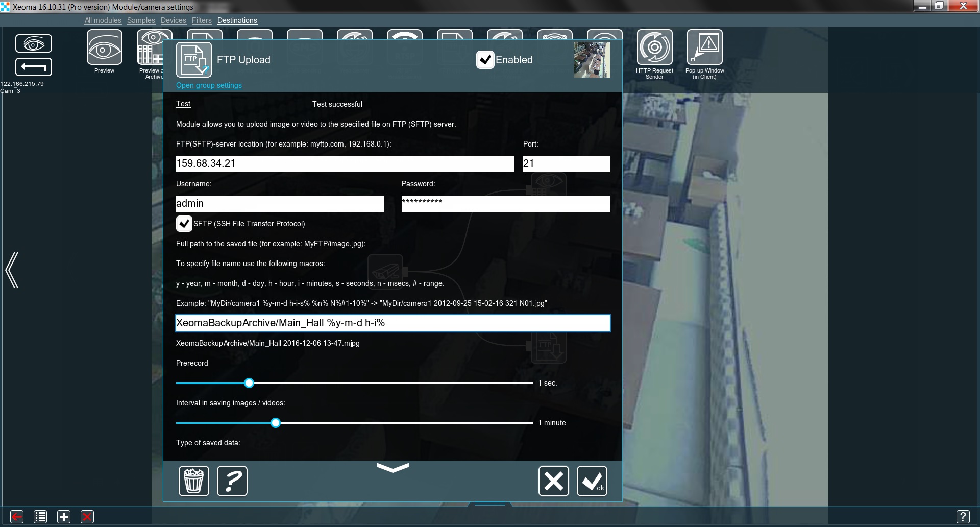Adjust the Prerecord slider handle
Image resolution: width=980 pixels, height=527 pixels.
(x=249, y=383)
